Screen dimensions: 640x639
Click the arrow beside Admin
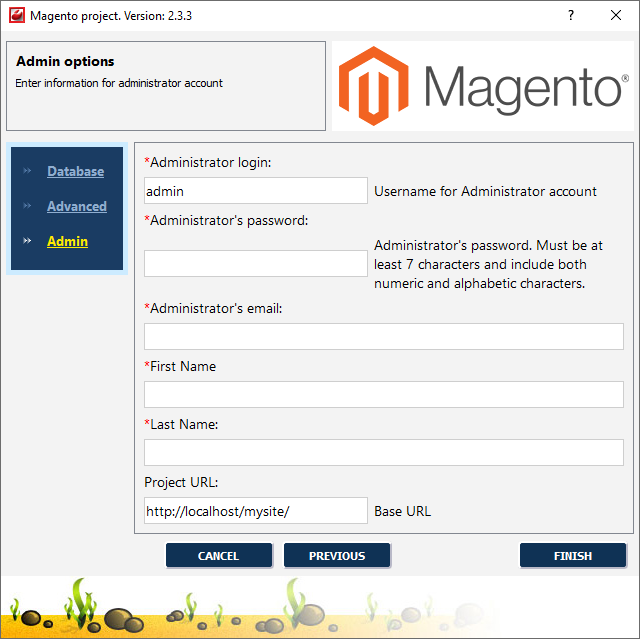(27, 241)
